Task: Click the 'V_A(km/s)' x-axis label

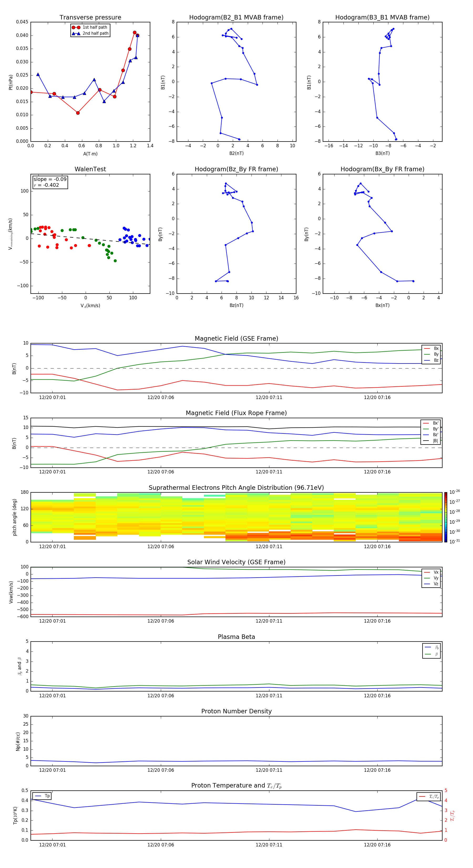Action: click(x=90, y=306)
